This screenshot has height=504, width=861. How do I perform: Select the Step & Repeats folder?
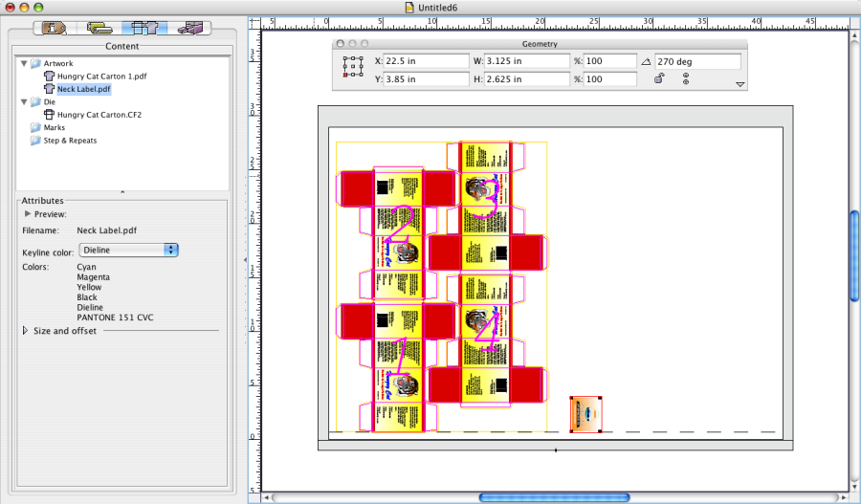[x=70, y=141]
